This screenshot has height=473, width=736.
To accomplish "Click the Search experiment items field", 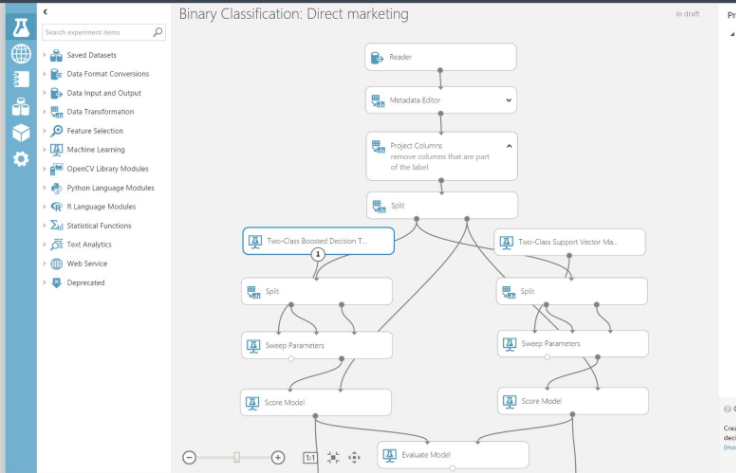I will click(x=97, y=32).
